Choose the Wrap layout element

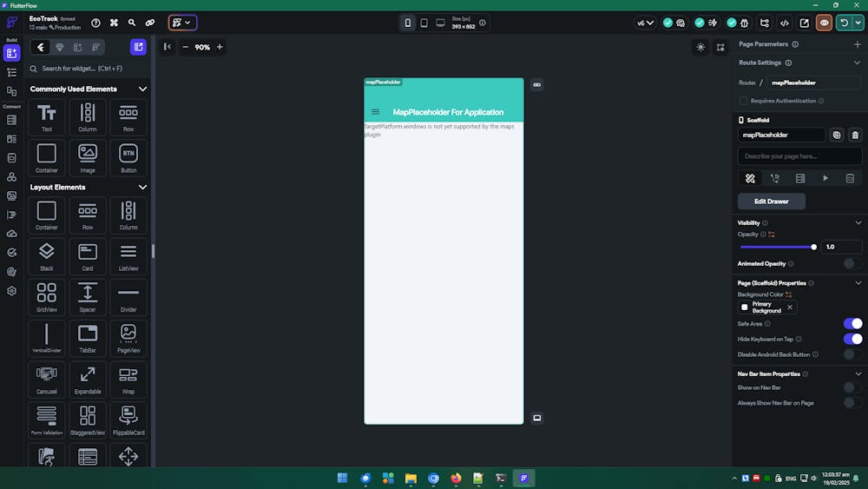(128, 380)
